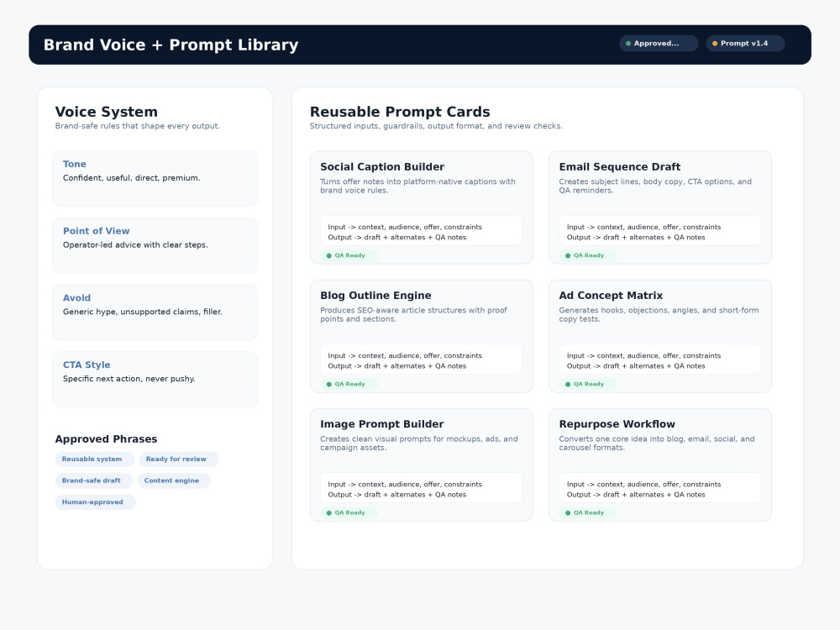Open the Blog Outline Engine card title
Screen dimensions: 840x630
click(375, 296)
